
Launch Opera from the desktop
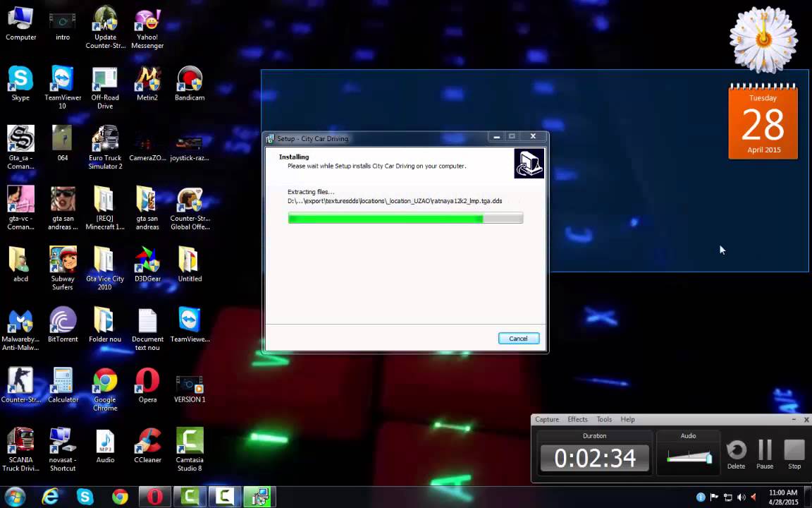point(147,385)
